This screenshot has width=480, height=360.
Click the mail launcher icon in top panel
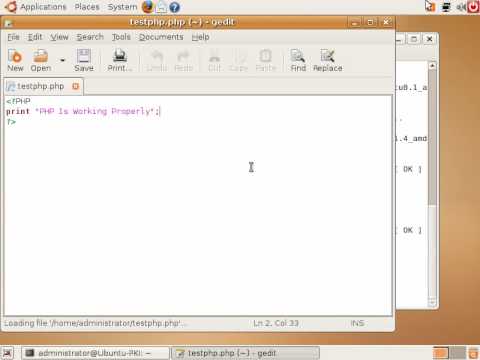coord(161,7)
